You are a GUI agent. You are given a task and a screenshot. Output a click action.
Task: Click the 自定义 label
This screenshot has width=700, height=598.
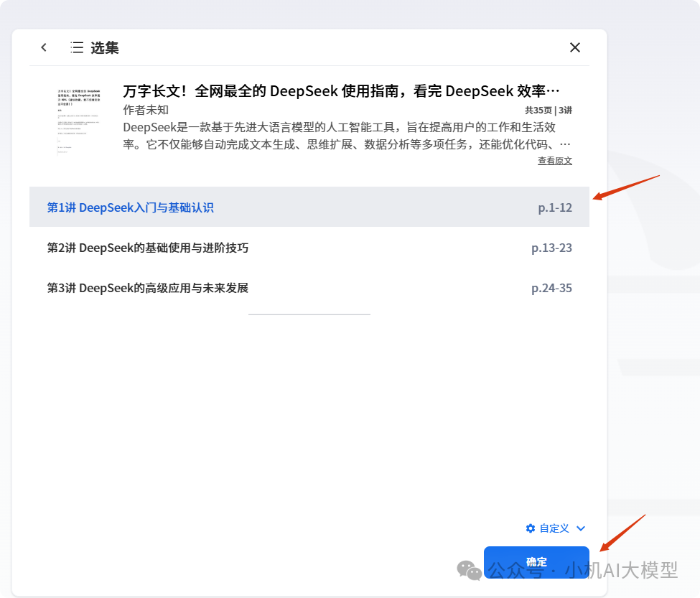coord(554,528)
